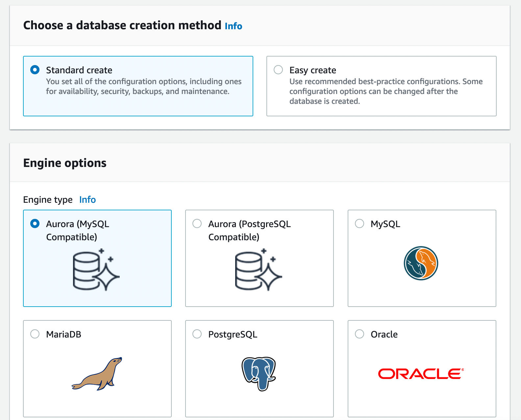
Task: Open Info link next to Engine type
Action: (87, 199)
